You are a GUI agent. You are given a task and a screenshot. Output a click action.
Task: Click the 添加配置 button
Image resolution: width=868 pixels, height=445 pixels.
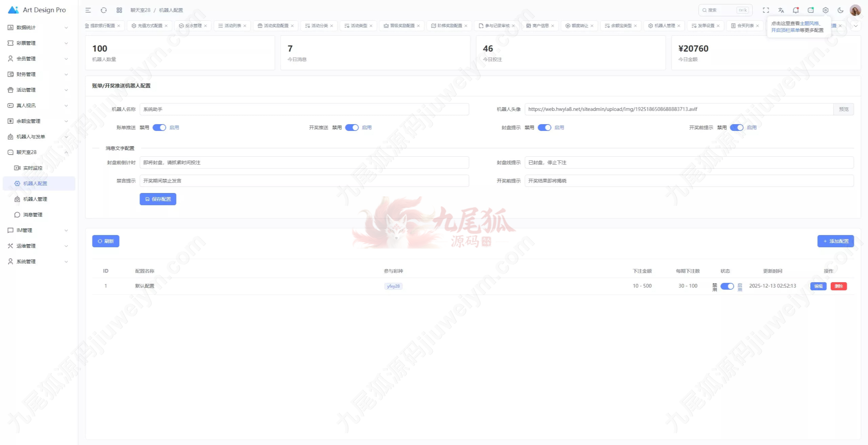pyautogui.click(x=835, y=241)
